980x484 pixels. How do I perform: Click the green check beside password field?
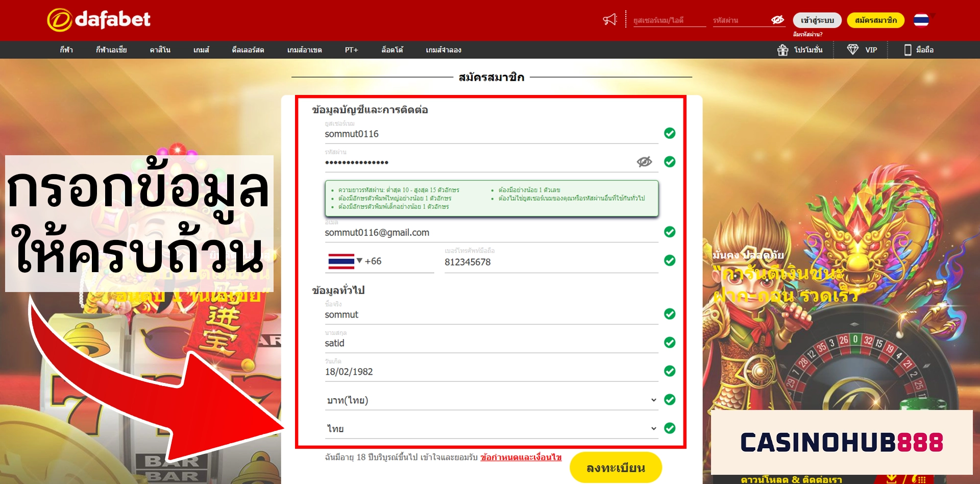pos(670,162)
